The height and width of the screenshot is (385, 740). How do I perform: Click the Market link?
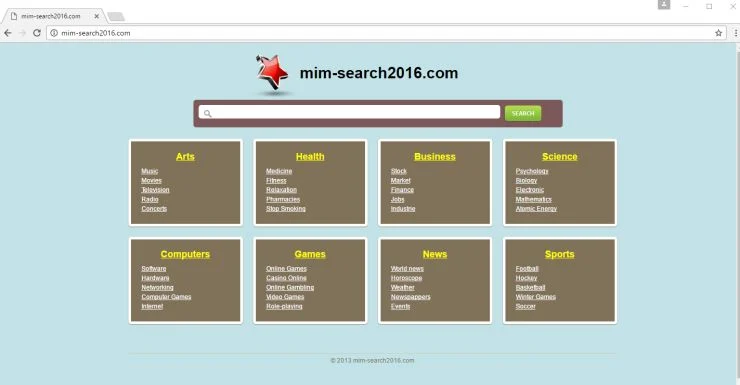401,181
